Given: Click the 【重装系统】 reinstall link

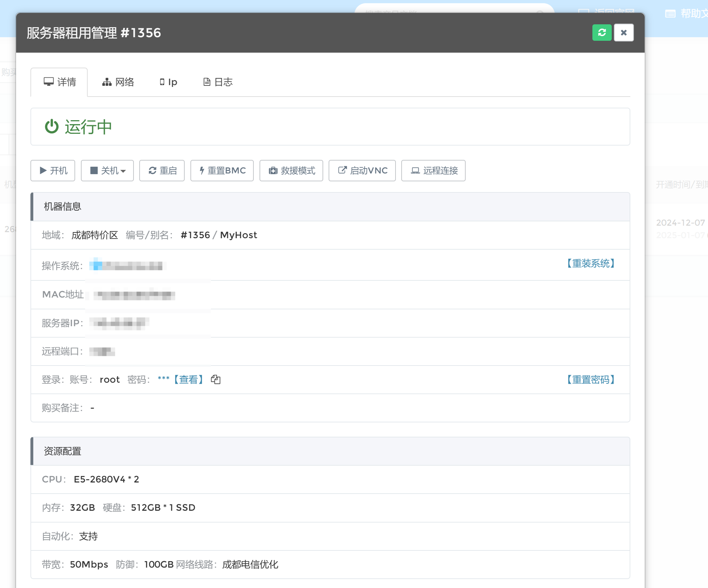Looking at the screenshot, I should [x=591, y=264].
